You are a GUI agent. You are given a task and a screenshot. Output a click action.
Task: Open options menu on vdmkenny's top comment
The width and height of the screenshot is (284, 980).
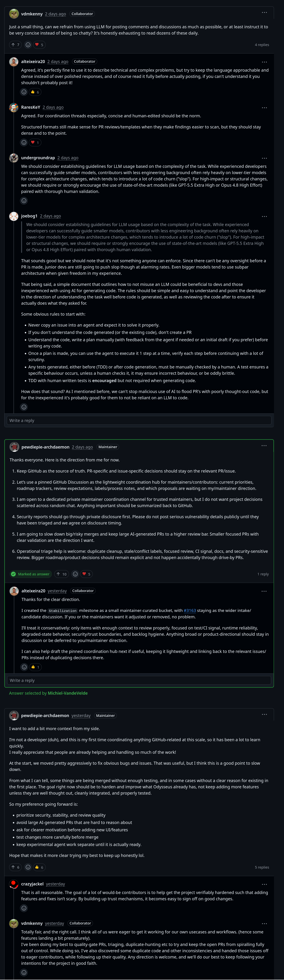[x=264, y=13]
